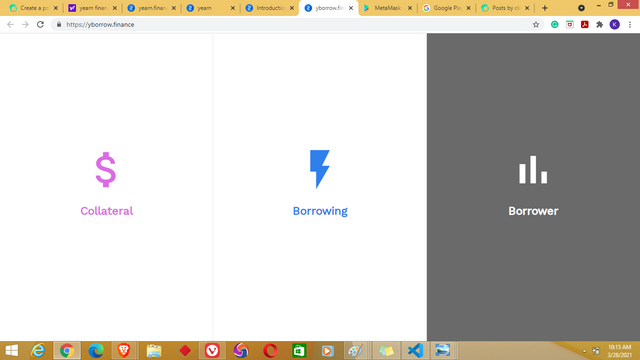This screenshot has width=640, height=360.
Task: Close the yborrow.finance tab
Action: pyautogui.click(x=351, y=8)
